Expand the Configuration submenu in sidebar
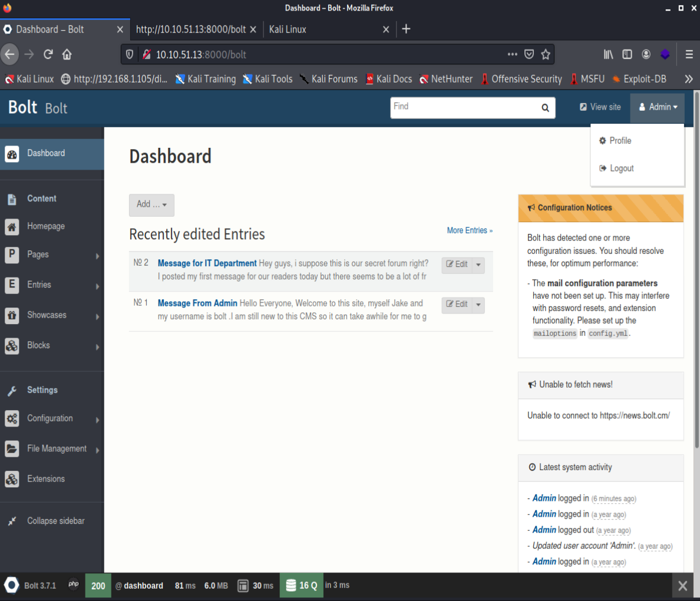 [x=97, y=420]
